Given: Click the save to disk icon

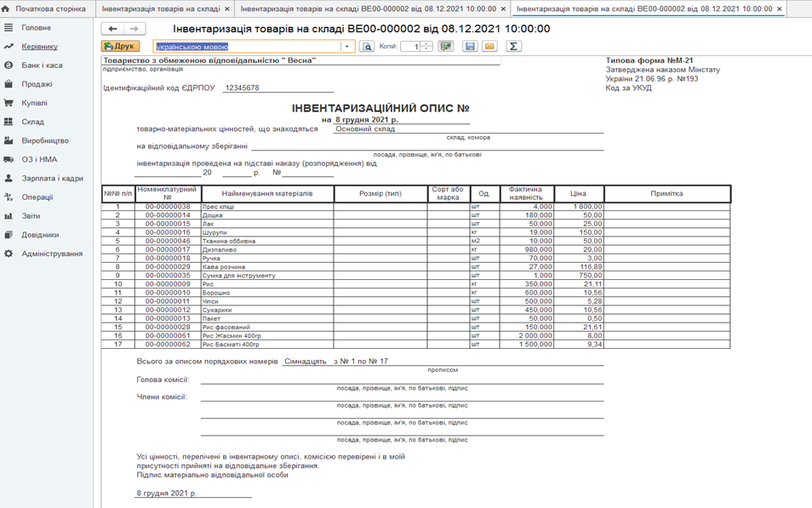Looking at the screenshot, I should coord(470,47).
